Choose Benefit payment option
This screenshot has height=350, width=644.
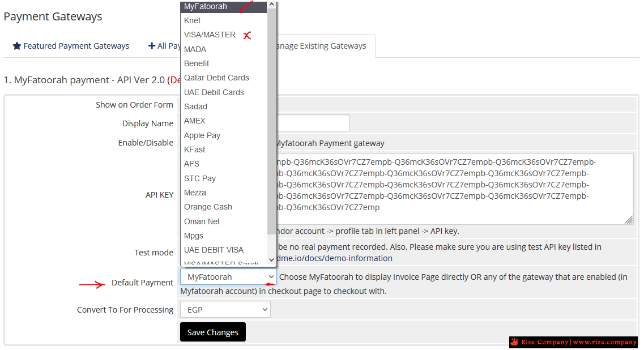[x=224, y=63]
